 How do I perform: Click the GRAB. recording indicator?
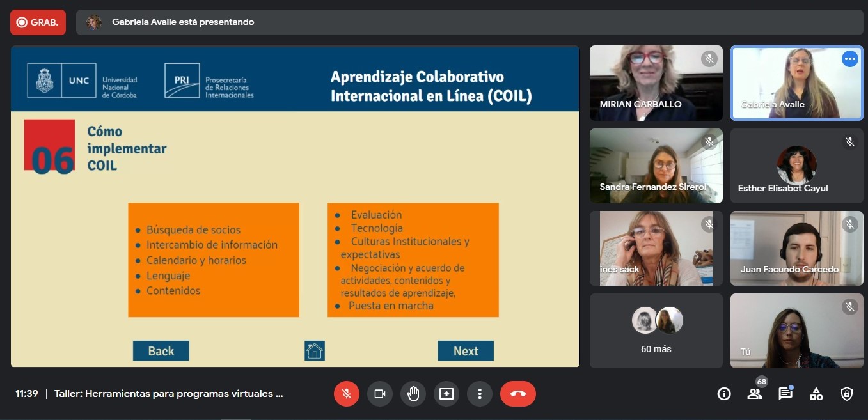point(38,22)
